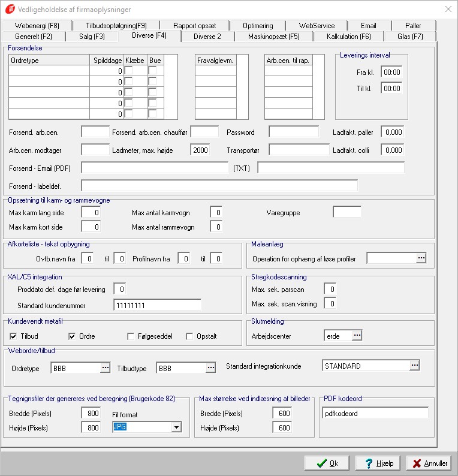
Task: Open lookup button for Slutmelding Arbejdscenter
Action: 357,336
